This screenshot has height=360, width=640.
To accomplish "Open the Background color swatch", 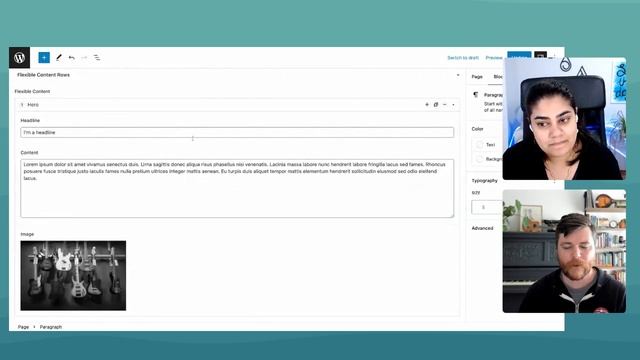I will point(480,159).
